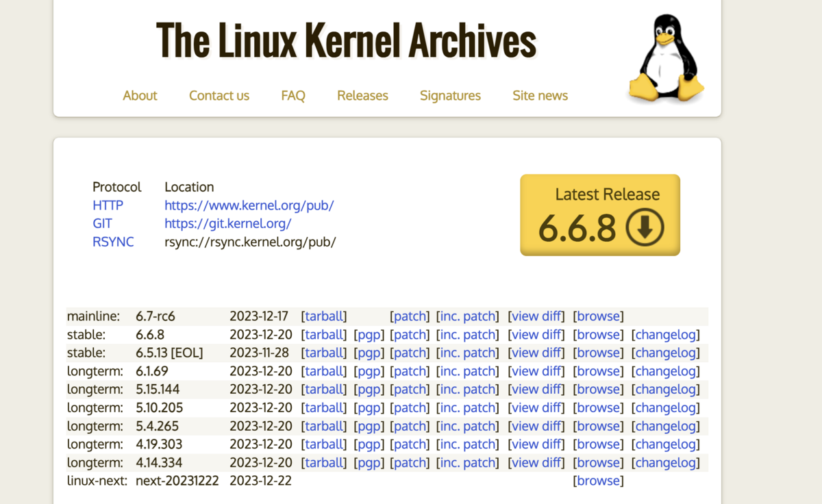This screenshot has width=822, height=504.
Task: Download tarball for 6.5.13 [EOL]
Action: point(324,353)
